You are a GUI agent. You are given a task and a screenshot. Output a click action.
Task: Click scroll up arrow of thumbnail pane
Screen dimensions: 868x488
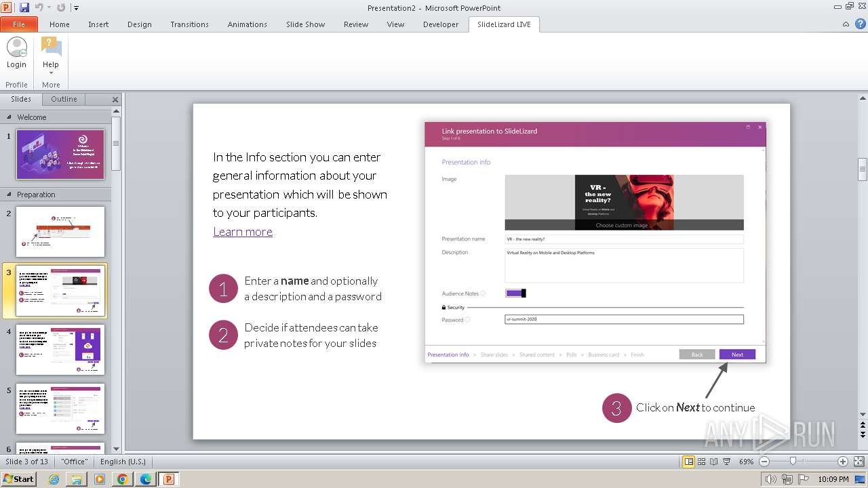pyautogui.click(x=116, y=111)
